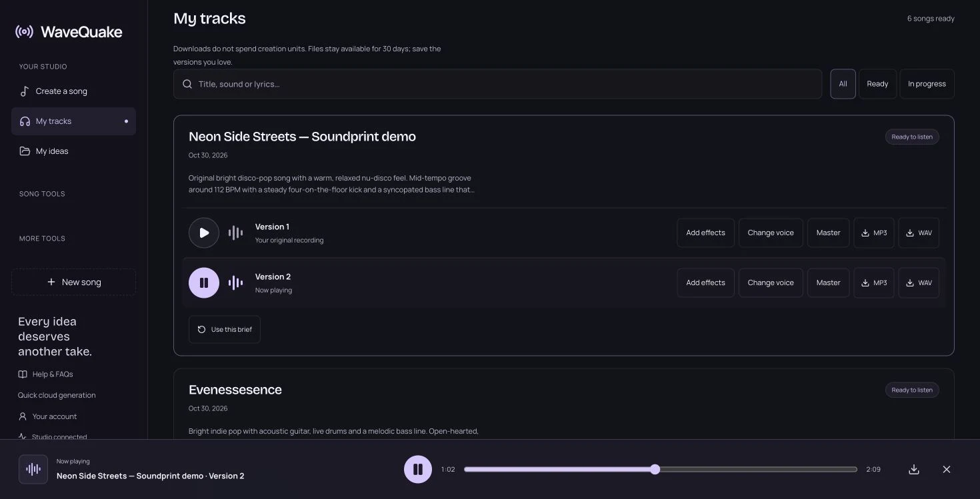
Task: Select the All filter tab
Action: coord(843,84)
